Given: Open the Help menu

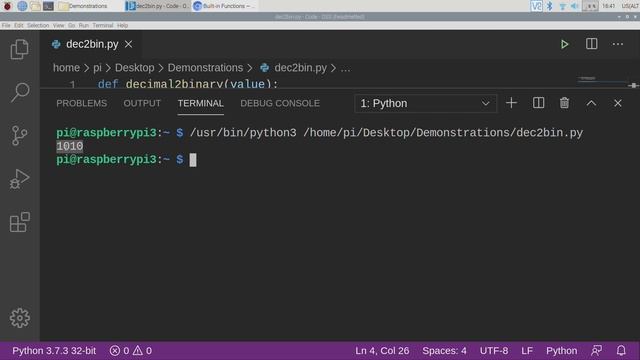Looking at the screenshot, I should (x=122, y=25).
